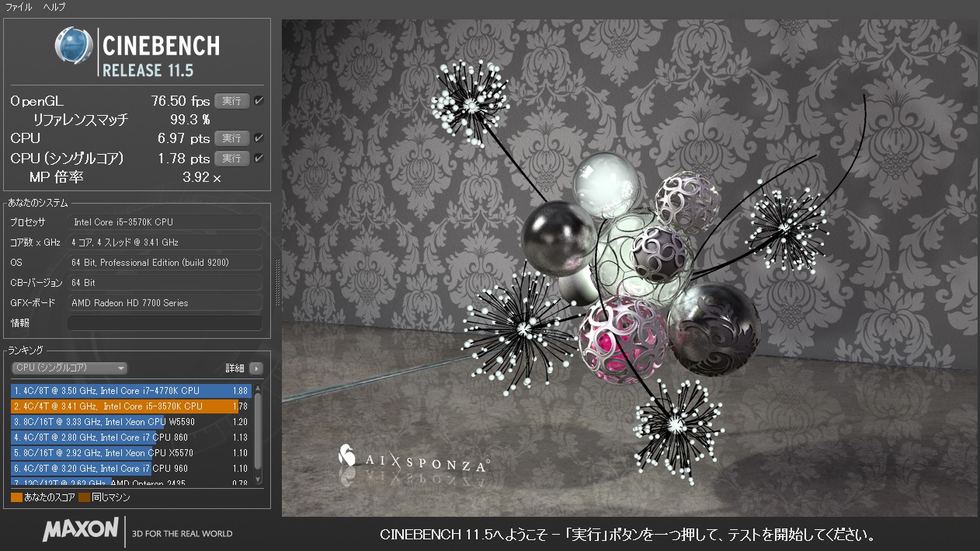Click the GFX board field AMD Radeon HD 7700
Viewport: 980px width, 551px height.
pyautogui.click(x=165, y=303)
